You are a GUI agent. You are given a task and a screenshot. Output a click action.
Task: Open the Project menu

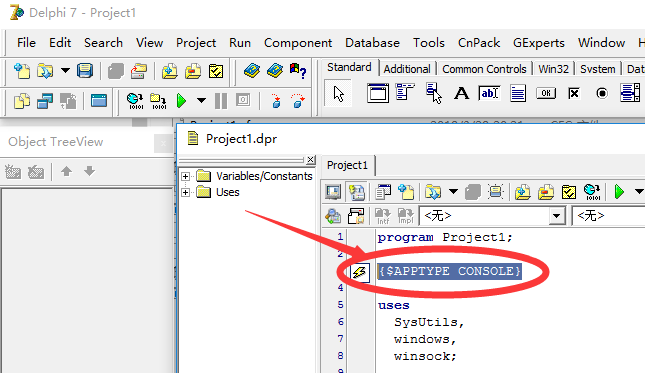pos(196,43)
